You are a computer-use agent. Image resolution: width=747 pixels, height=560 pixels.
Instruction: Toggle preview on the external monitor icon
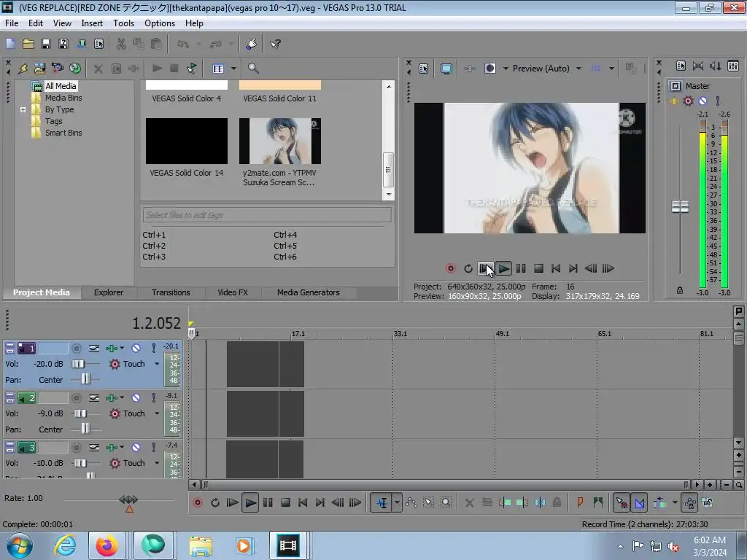[x=446, y=69]
